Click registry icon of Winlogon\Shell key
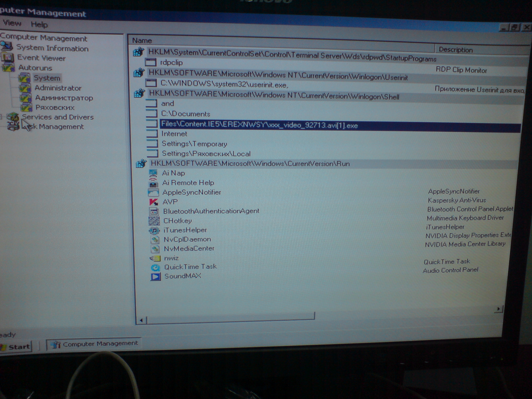This screenshot has height=399, width=532. [139, 93]
